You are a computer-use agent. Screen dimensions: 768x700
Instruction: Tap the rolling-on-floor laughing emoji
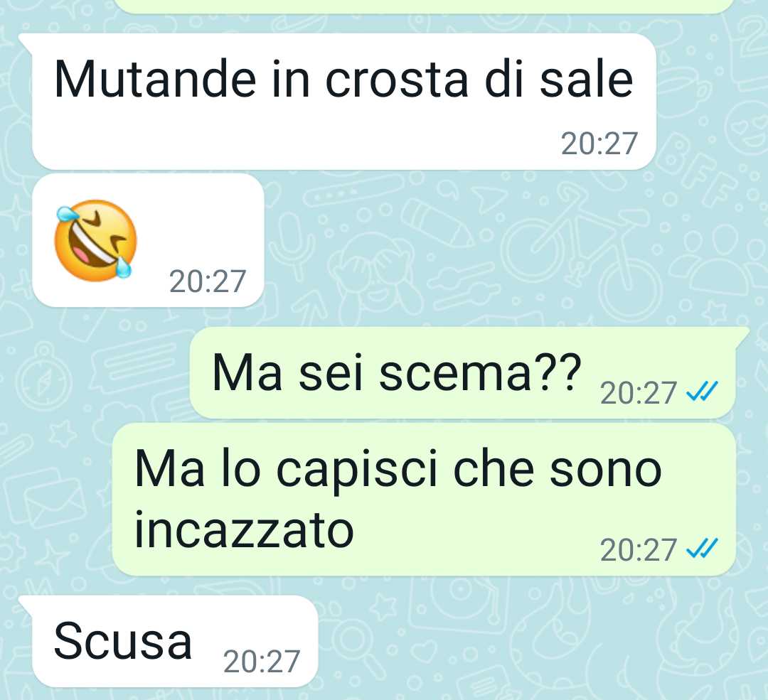click(95, 240)
